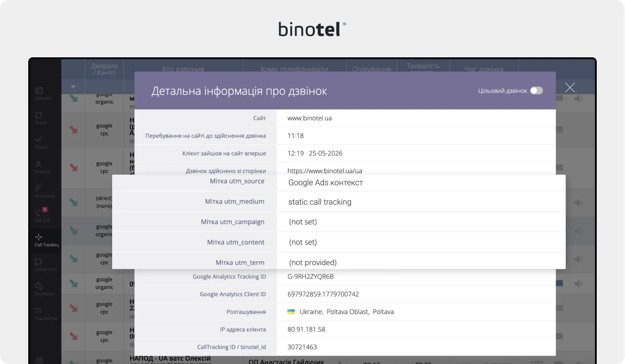Click the Хто дзвонив column header
The height and width of the screenshot is (364, 625).
pyautogui.click(x=183, y=69)
